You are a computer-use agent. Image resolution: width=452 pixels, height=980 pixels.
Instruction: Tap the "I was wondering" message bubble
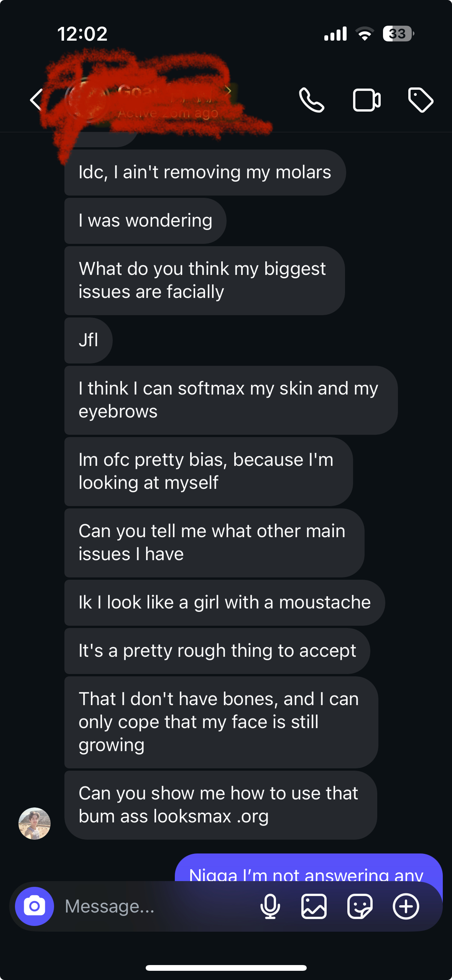[x=145, y=221]
